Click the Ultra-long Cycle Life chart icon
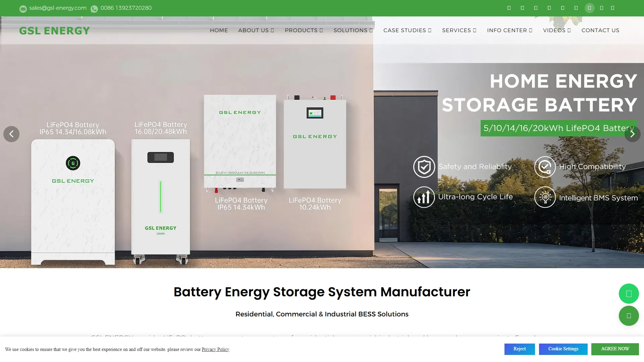Screen dimensions: 644x362 point(424,197)
